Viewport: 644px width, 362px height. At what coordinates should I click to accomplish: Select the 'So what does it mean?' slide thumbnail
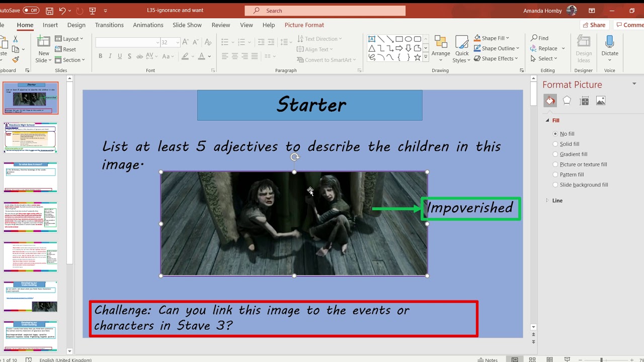[x=31, y=177]
